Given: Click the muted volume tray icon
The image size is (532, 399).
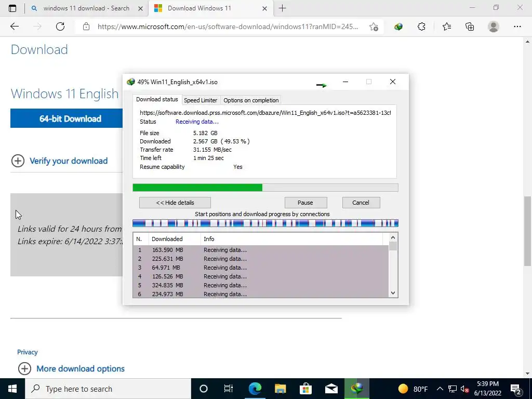Looking at the screenshot, I should point(465,389).
